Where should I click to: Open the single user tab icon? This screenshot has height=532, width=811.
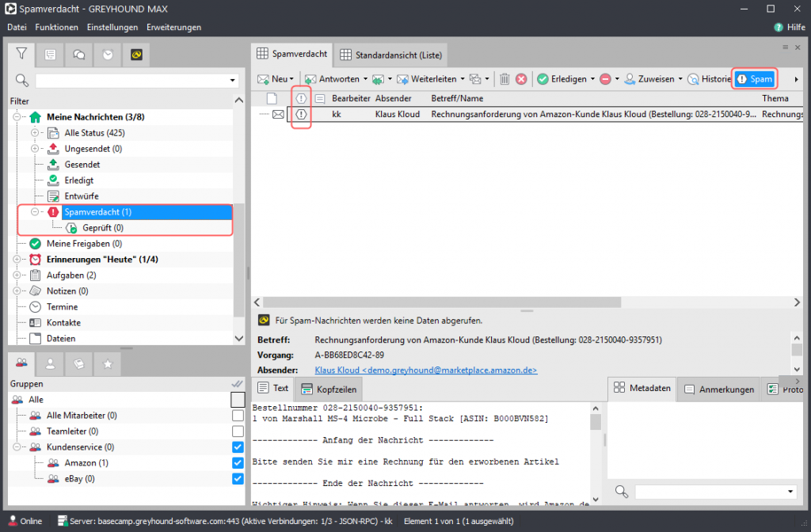pyautogui.click(x=50, y=364)
